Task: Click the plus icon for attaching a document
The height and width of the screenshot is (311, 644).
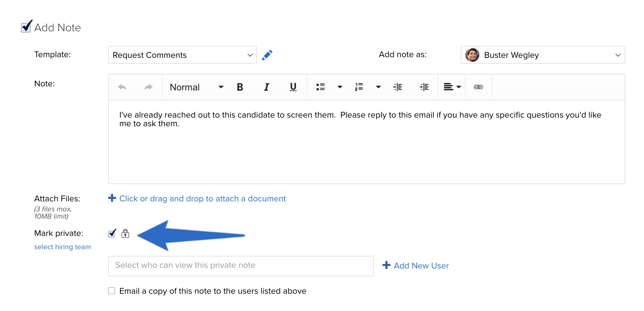Action: 112,198
